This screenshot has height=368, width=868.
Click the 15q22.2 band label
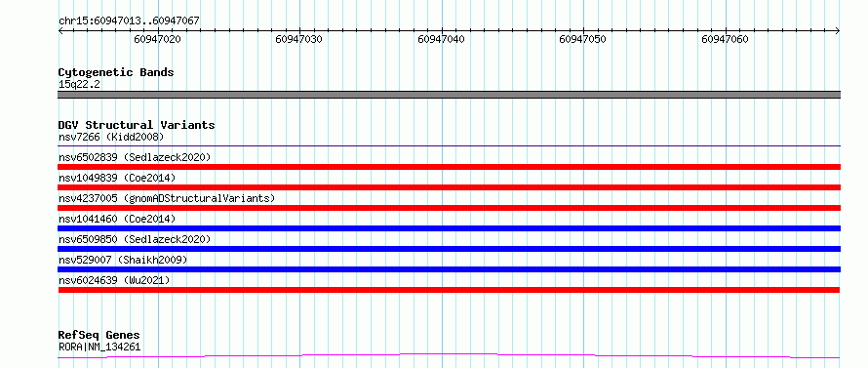point(79,85)
